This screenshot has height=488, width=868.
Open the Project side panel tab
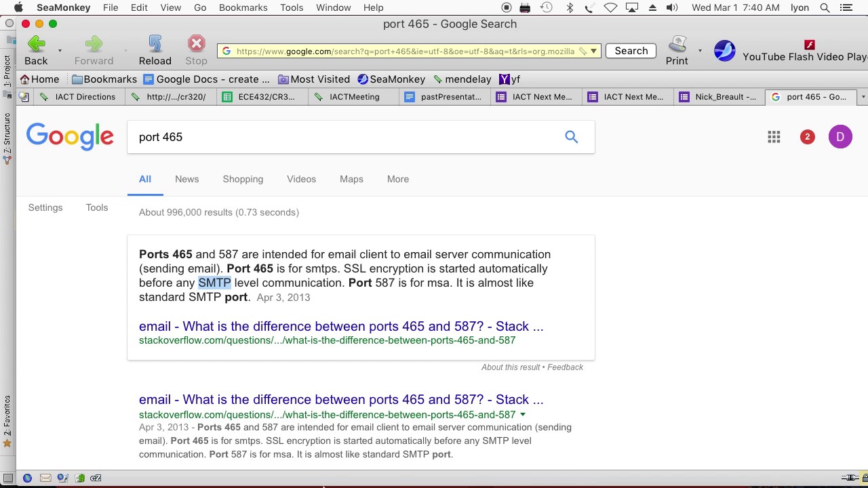(x=7, y=76)
